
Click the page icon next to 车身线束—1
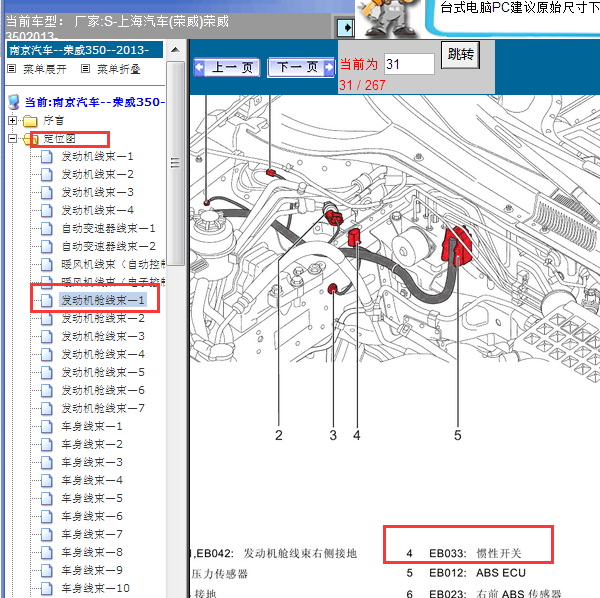pos(47,426)
